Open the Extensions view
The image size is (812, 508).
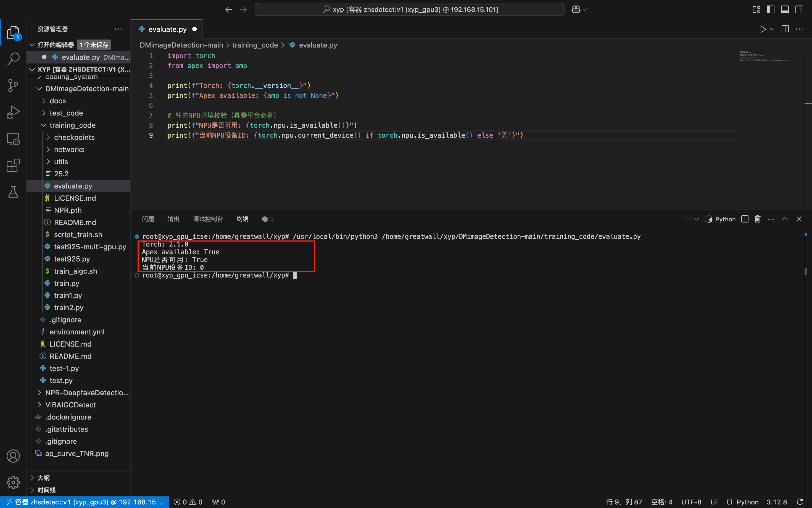point(13,165)
